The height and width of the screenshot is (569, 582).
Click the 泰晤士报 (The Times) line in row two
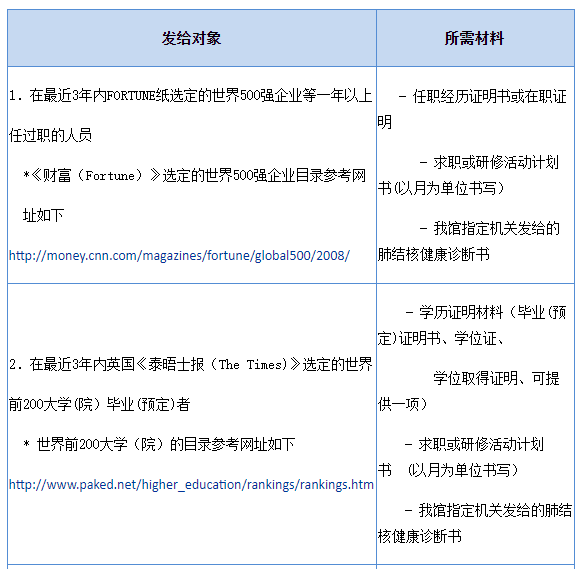pyautogui.click(x=191, y=364)
